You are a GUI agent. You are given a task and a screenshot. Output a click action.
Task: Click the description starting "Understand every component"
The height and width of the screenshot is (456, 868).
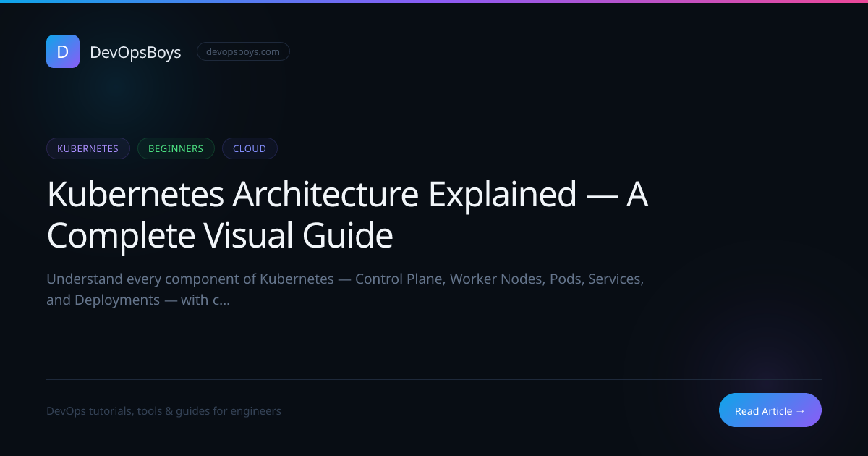coord(345,290)
